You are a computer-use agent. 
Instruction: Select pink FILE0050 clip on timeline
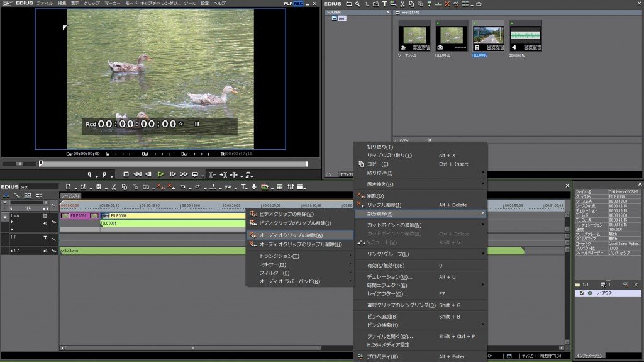[80, 215]
